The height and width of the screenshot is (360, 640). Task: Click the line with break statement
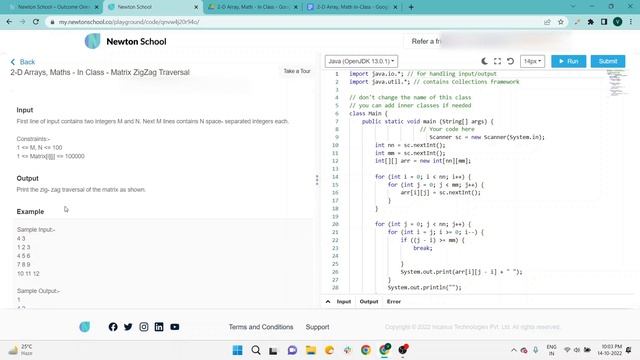pos(422,248)
